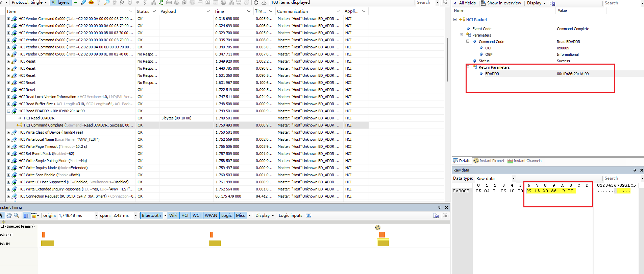Toggle the Bluetooth filter in Instant Timing
This screenshot has width=644, height=274.
151,215
